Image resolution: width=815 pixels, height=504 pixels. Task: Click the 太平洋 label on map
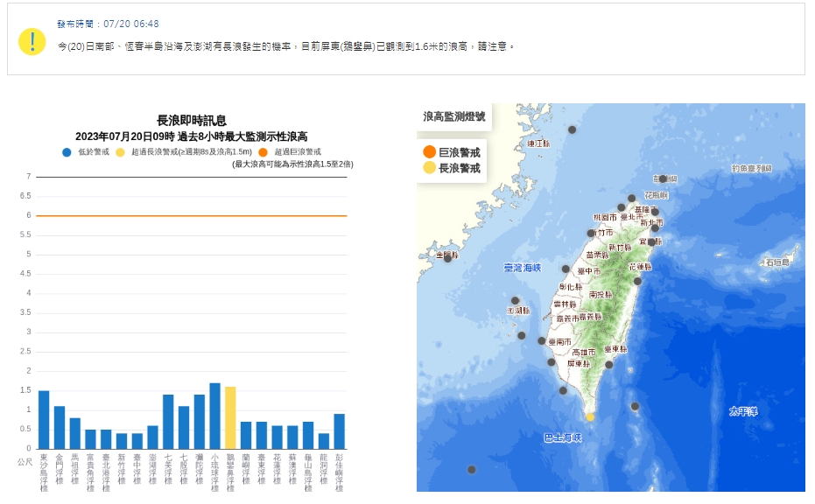(x=742, y=411)
